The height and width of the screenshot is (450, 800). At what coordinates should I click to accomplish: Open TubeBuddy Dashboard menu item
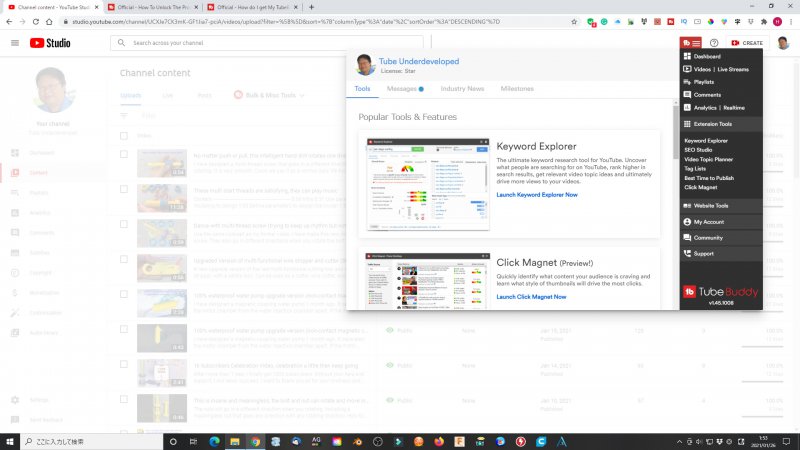click(x=708, y=57)
